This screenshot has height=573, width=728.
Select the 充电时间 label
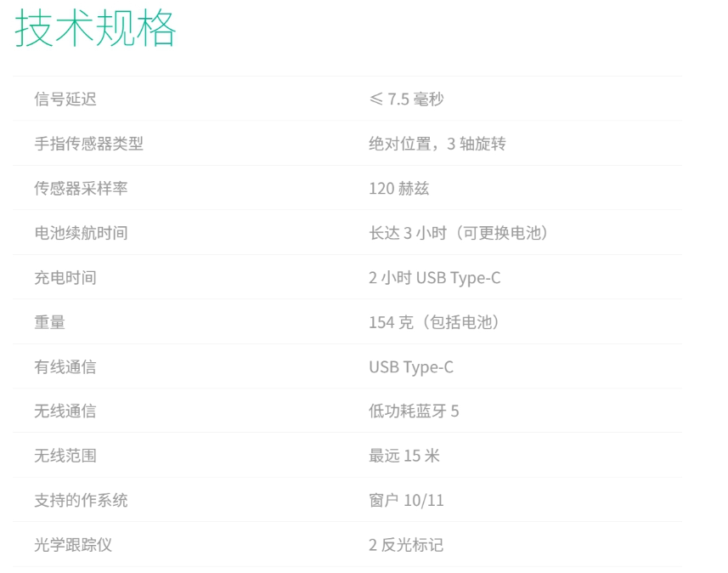pos(65,277)
